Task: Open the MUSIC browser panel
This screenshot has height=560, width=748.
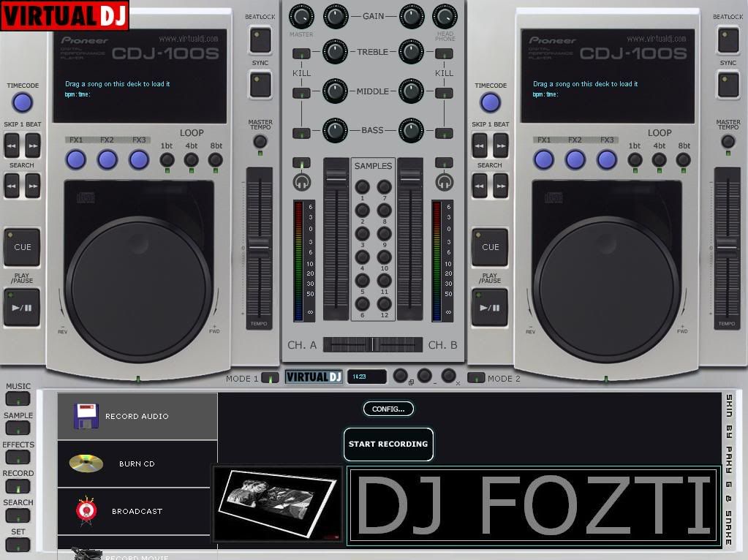Action: click(18, 398)
